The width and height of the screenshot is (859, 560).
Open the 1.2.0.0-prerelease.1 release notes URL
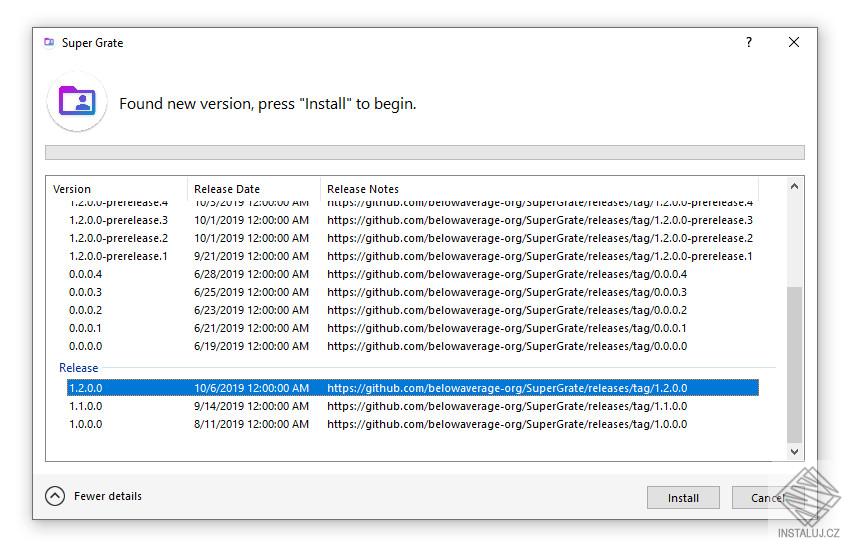[x=540, y=256]
